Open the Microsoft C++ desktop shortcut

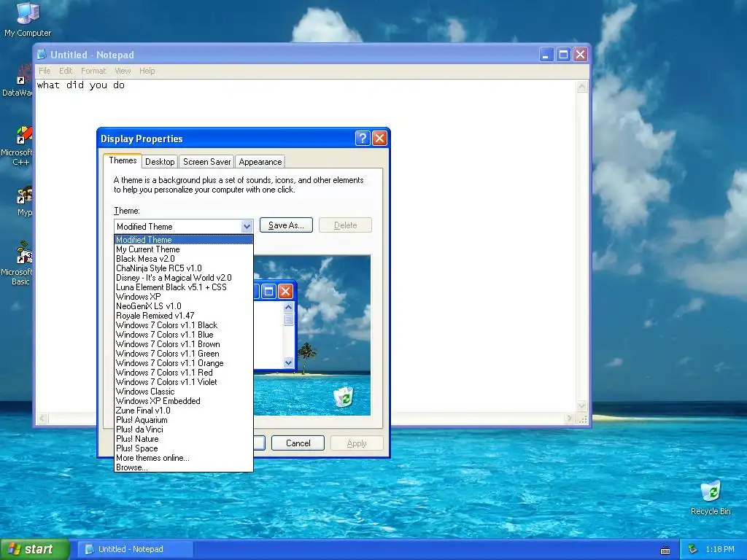[19, 146]
